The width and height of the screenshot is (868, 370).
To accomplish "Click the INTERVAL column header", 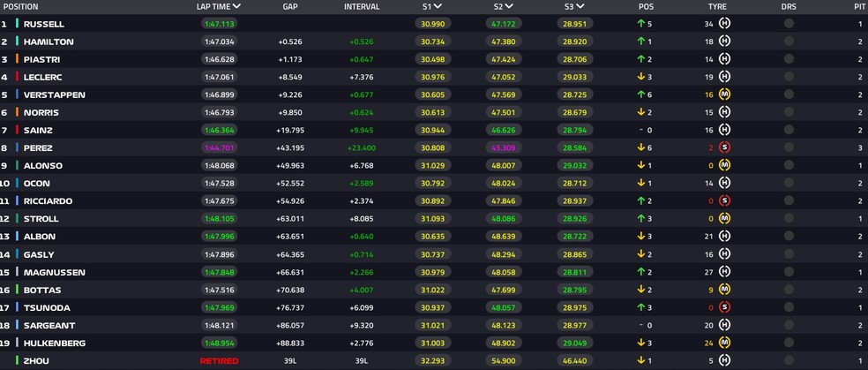I will click(362, 7).
